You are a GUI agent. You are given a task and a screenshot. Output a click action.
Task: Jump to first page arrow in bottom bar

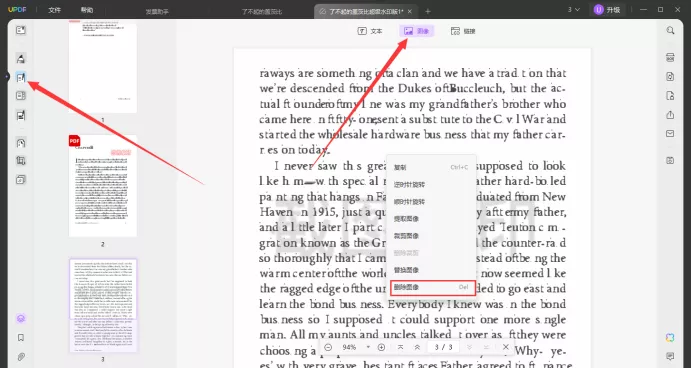click(400, 347)
